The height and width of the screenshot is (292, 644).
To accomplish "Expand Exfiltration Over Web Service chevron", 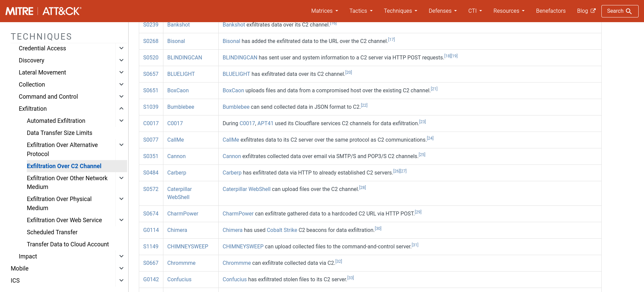I will tap(121, 220).
